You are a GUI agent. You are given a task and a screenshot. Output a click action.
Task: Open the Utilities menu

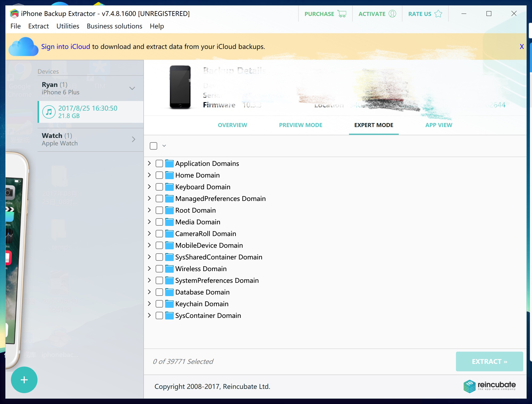[68, 26]
